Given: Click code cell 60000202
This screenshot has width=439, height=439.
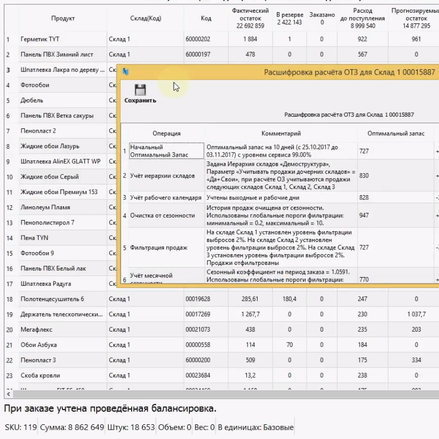Looking at the screenshot, I should pyautogui.click(x=198, y=39).
